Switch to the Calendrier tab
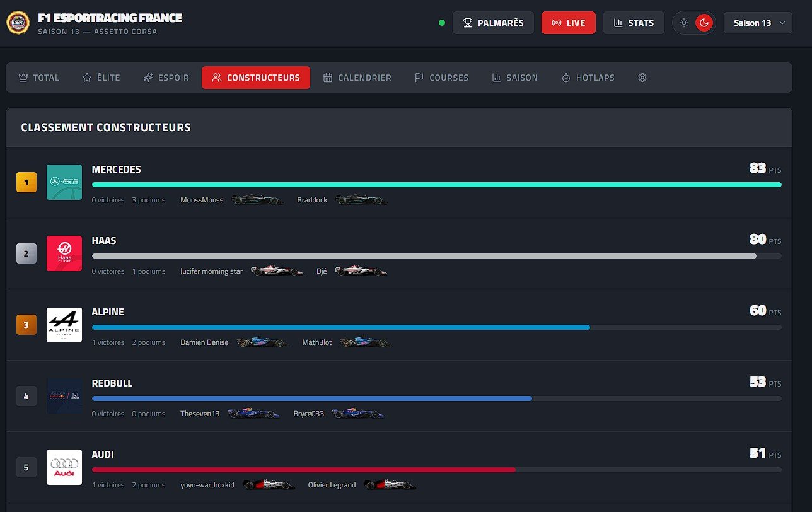 coord(357,78)
